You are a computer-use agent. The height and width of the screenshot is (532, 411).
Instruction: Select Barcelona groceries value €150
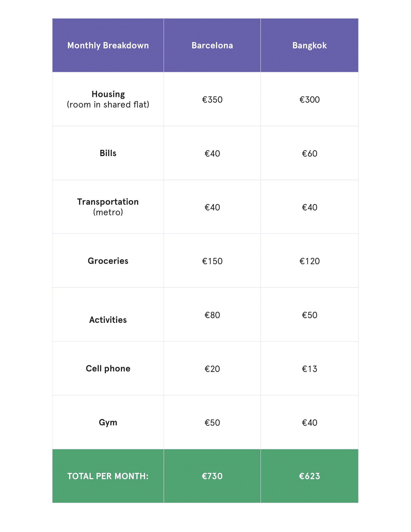tap(212, 261)
